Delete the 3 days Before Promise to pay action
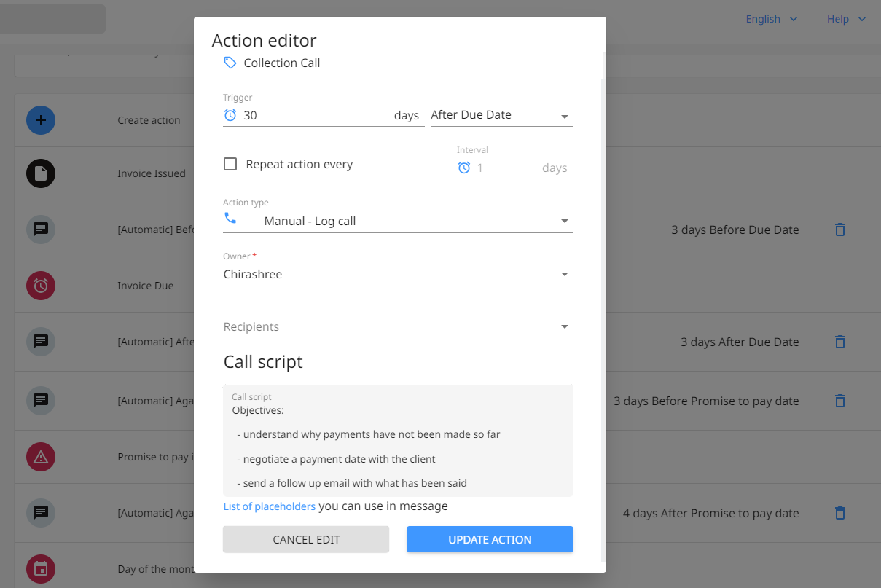Screen dimensions: 881x588 pyautogui.click(x=839, y=401)
